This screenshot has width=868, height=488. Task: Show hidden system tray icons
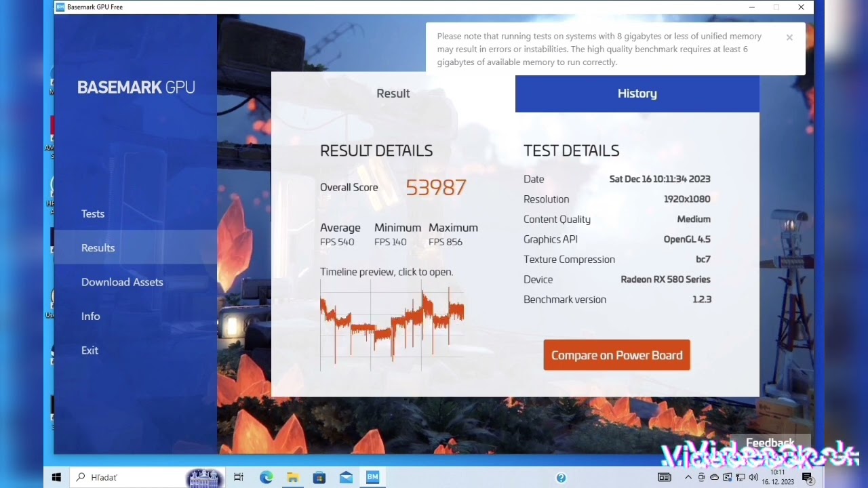(688, 478)
